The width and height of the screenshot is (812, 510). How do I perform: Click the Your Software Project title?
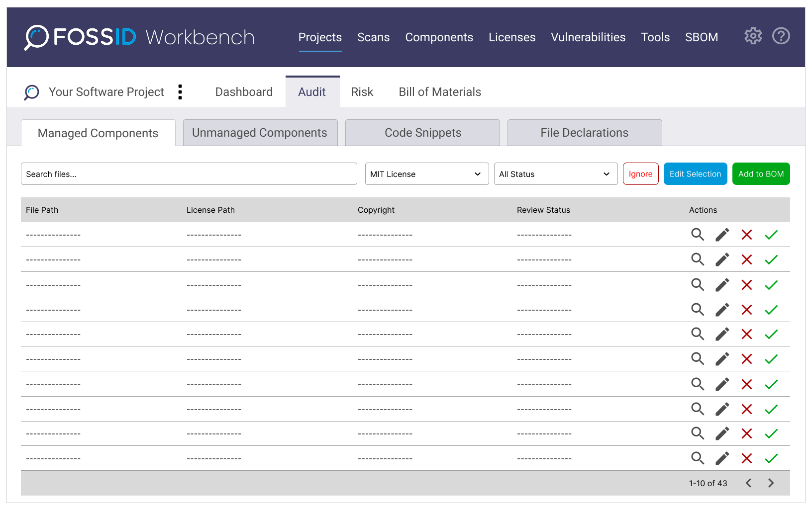click(x=106, y=92)
